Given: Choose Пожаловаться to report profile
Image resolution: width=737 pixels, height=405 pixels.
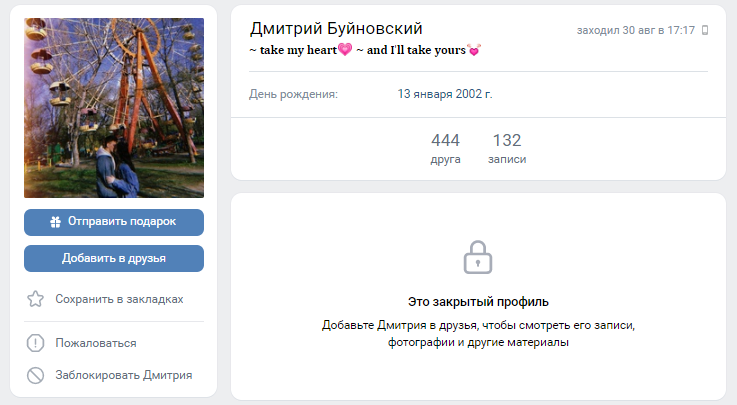Looking at the screenshot, I should [x=95, y=343].
